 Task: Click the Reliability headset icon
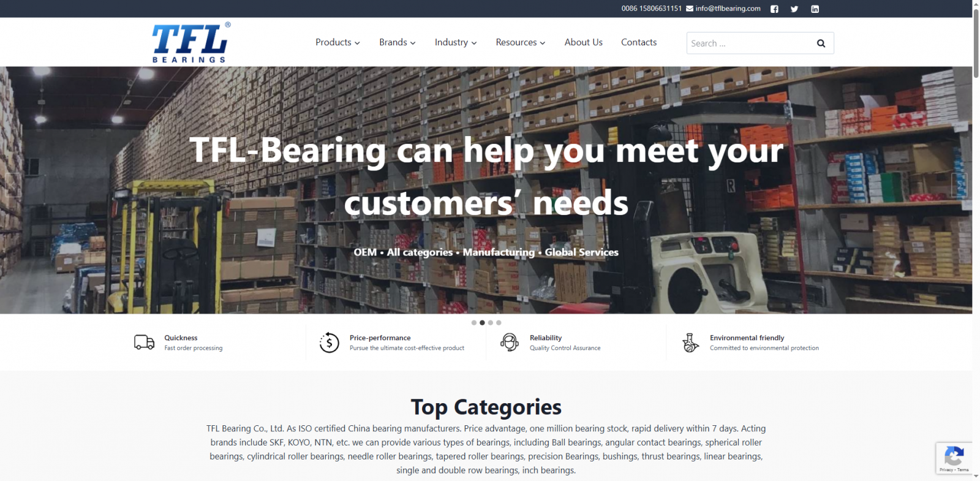pyautogui.click(x=509, y=342)
